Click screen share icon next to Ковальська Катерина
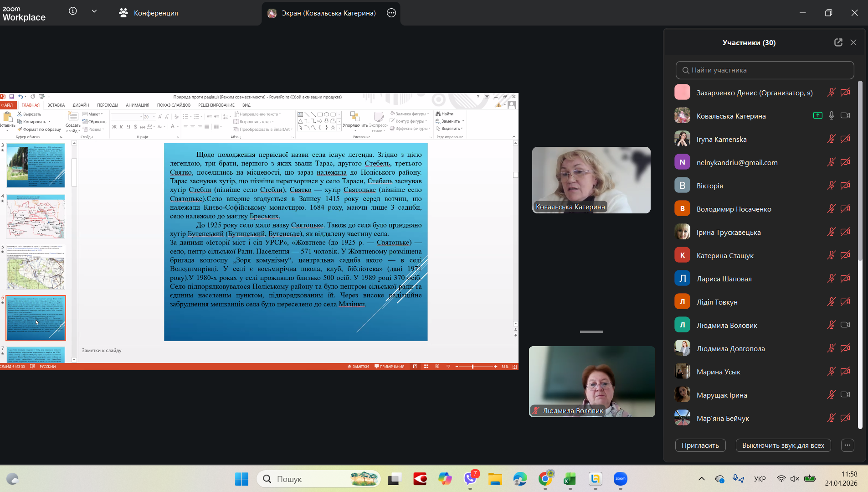The height and width of the screenshot is (492, 868). [x=818, y=116]
